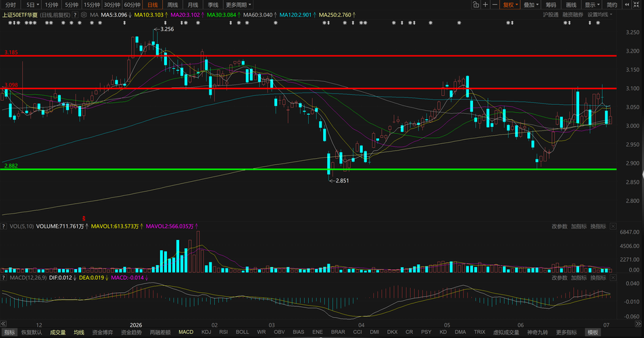Open MA settings gear icon
The image size is (644, 338).
(x=84, y=15)
